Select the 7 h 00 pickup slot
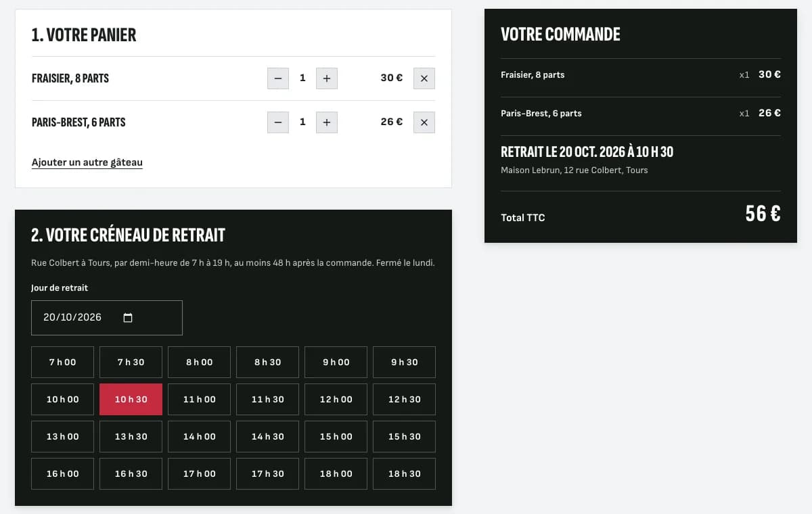This screenshot has width=812, height=514. coord(62,363)
